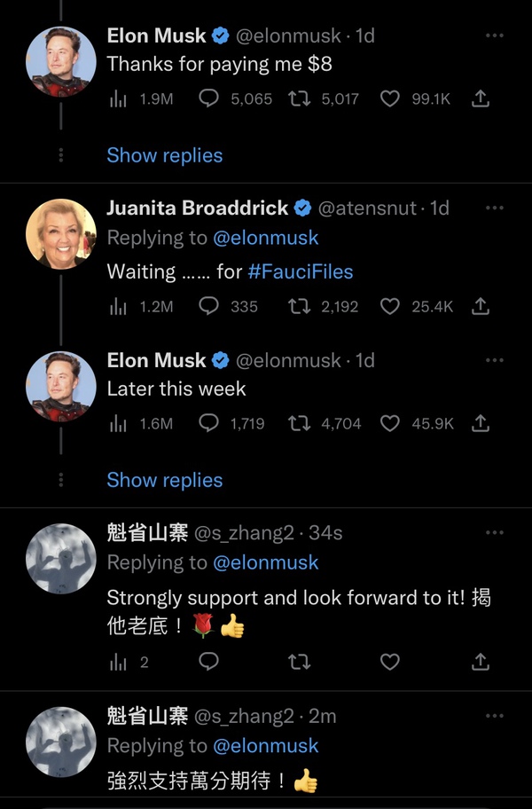
Task: Retweet the "Later this week" tweet
Action: coord(301,423)
